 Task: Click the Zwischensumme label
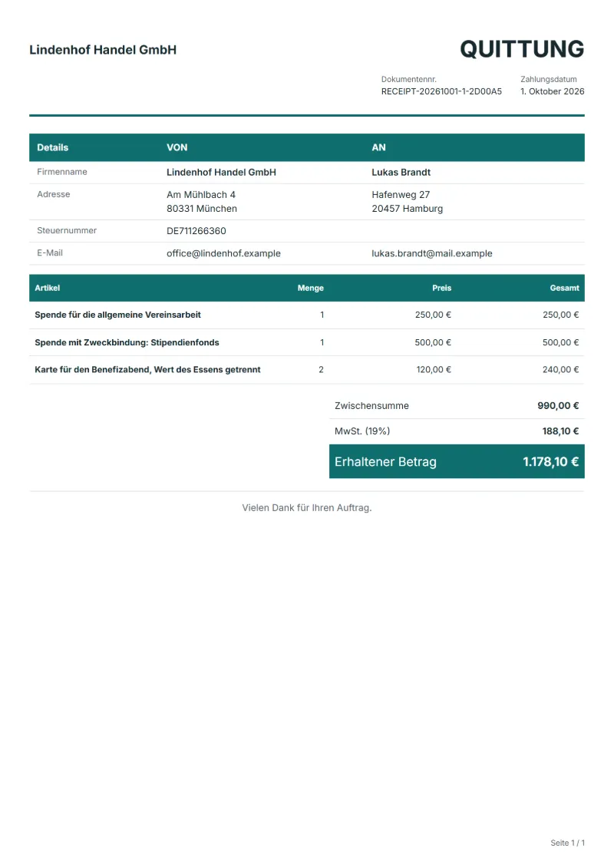(371, 406)
